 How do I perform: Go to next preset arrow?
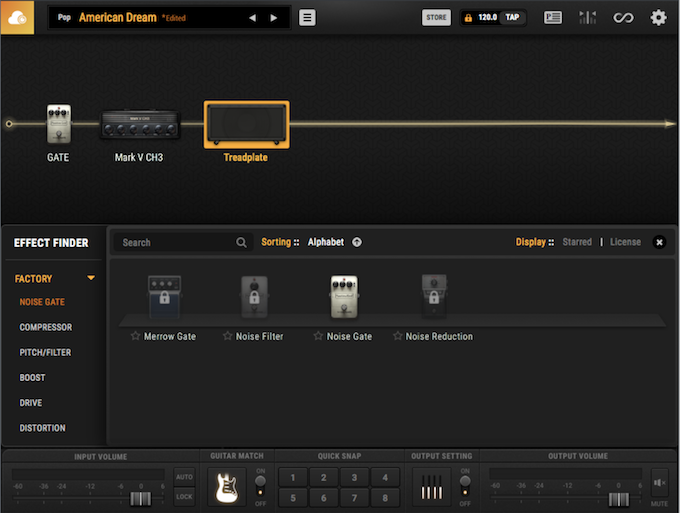tap(274, 18)
